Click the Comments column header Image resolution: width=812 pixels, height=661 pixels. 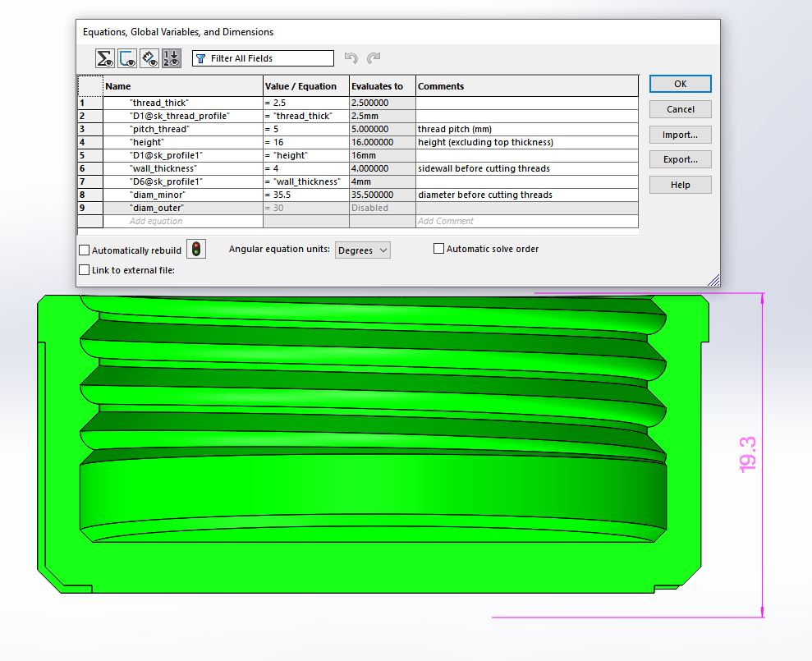[x=527, y=86]
